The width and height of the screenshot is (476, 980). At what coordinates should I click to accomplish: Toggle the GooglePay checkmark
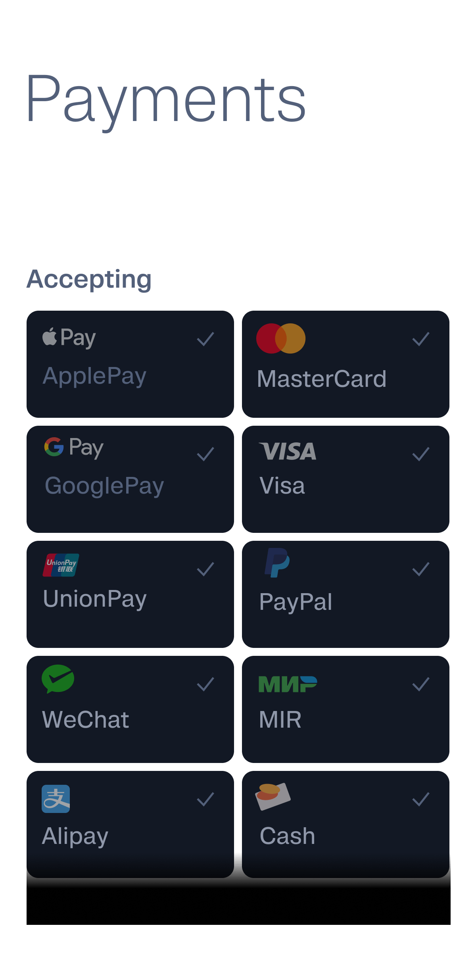(205, 454)
